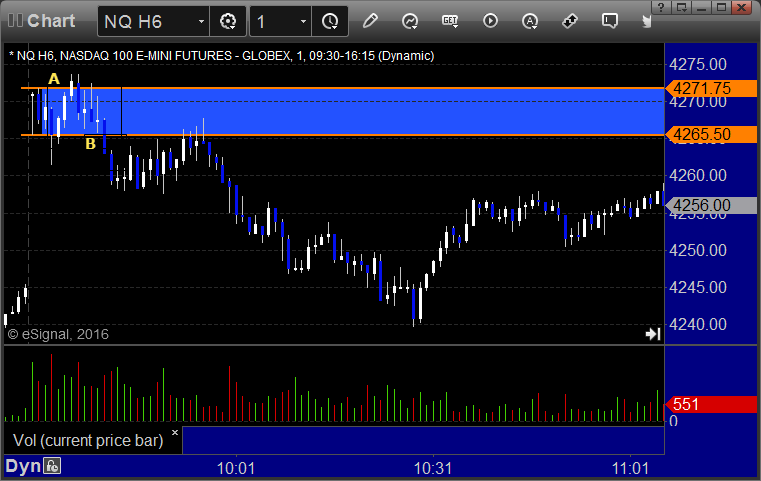Open the time template clock menu
Image resolution: width=761 pixels, height=481 pixels.
[330, 21]
